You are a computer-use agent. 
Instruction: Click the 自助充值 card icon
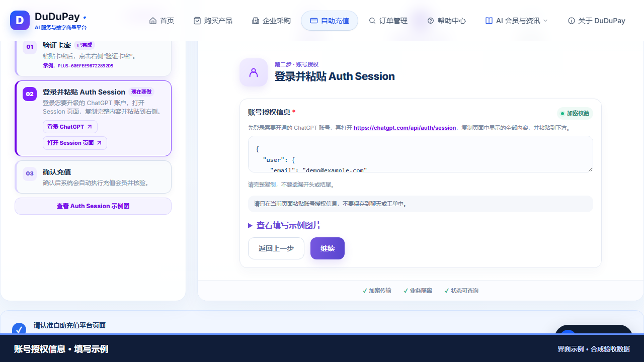(314, 21)
